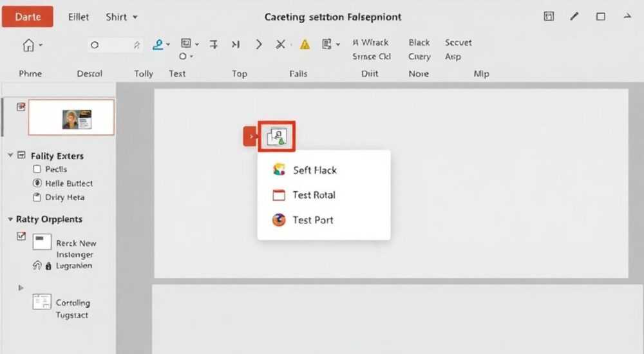Click the Wirack toolbar option
The height and width of the screenshot is (354, 644).
(x=370, y=42)
